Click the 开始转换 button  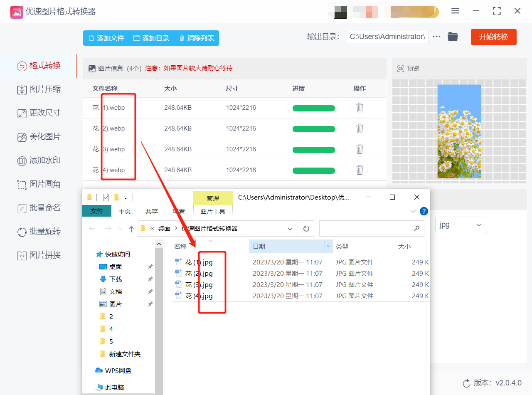click(493, 37)
